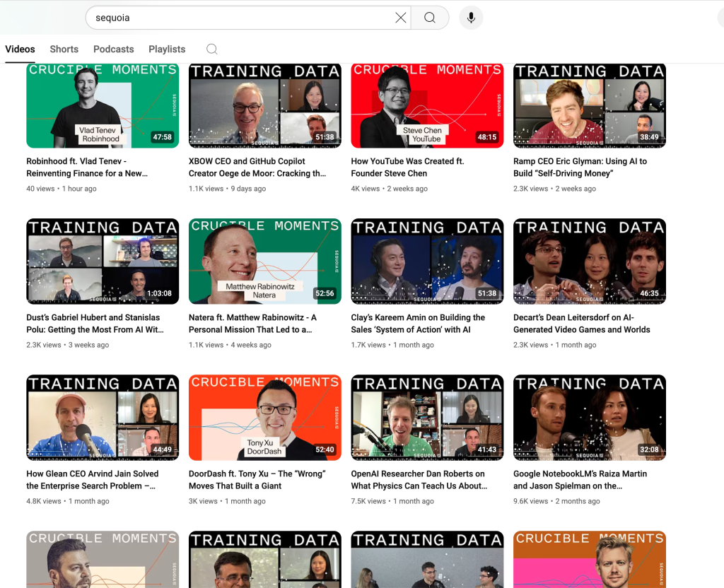Open Decart's Dean Leitersdorf video title
724x588 pixels.
pos(581,324)
